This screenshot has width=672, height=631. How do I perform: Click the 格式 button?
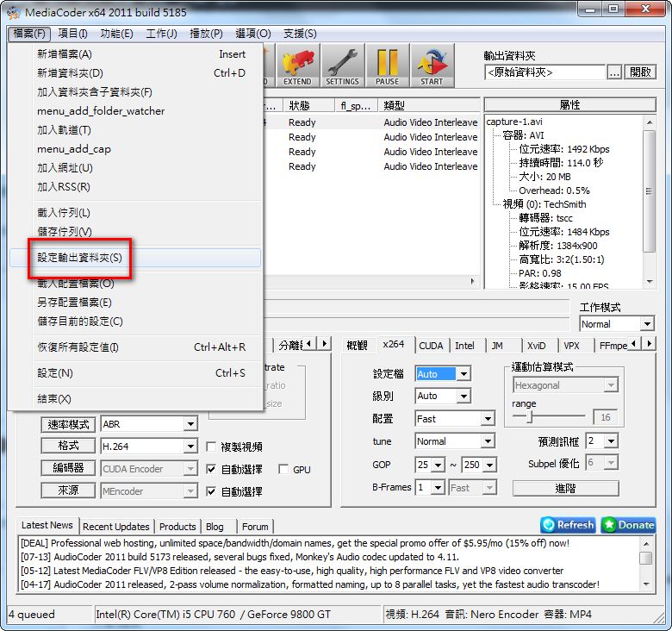(68, 446)
